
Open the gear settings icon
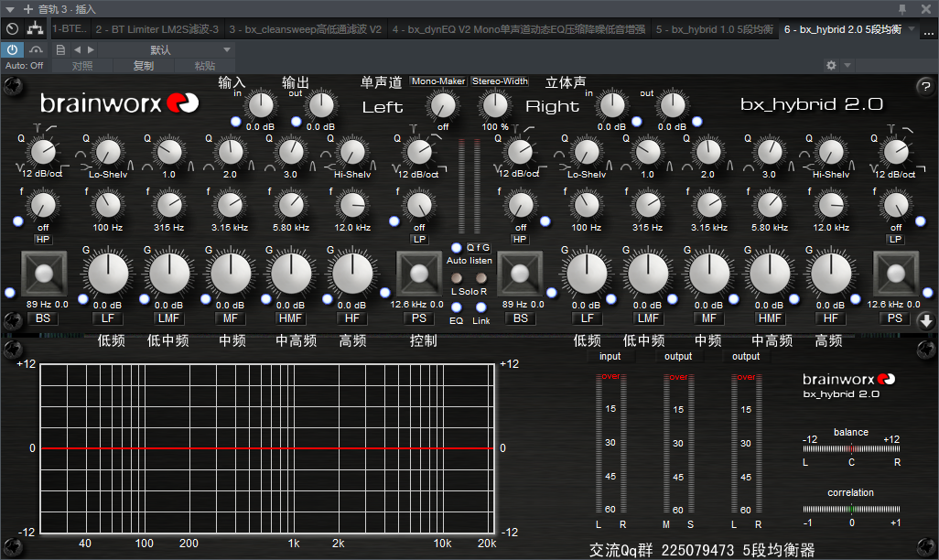[x=831, y=65]
